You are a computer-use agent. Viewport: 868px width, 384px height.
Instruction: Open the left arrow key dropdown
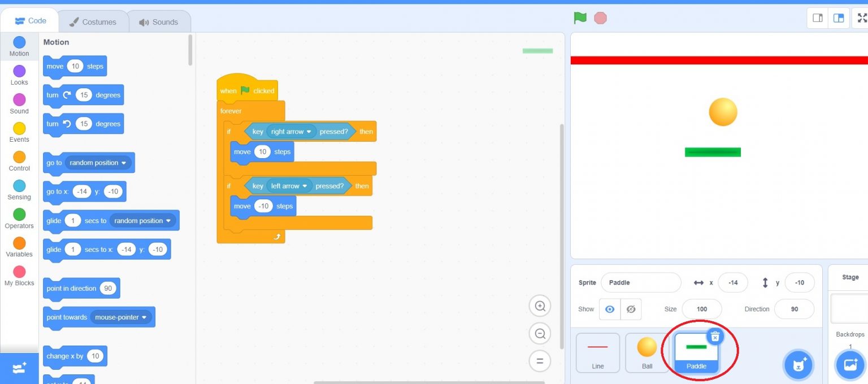[305, 186]
